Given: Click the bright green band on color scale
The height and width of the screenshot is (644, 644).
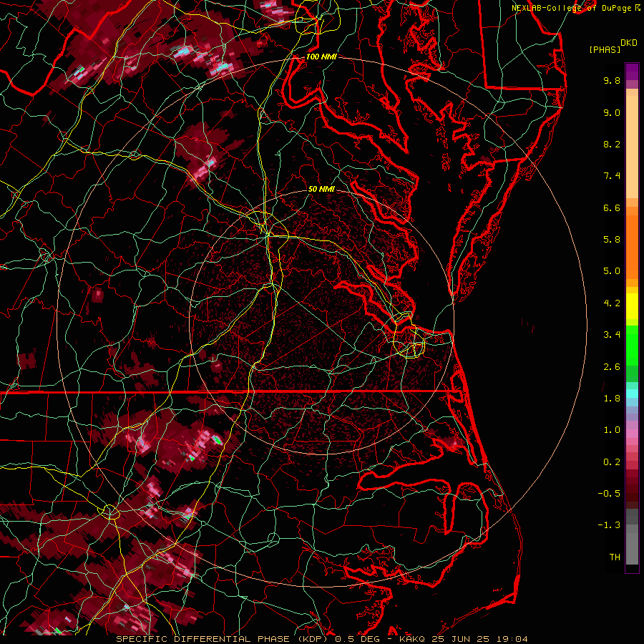Looking at the screenshot, I should (632, 345).
